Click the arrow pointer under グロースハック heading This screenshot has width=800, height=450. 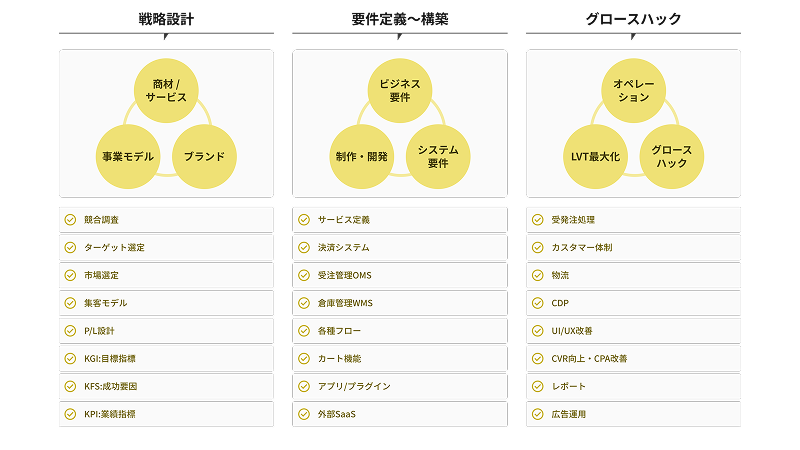tap(633, 37)
